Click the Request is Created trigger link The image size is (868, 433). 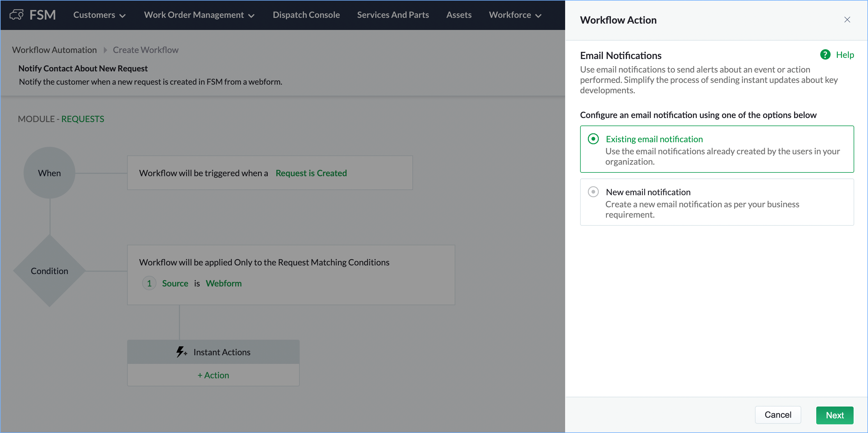(311, 173)
